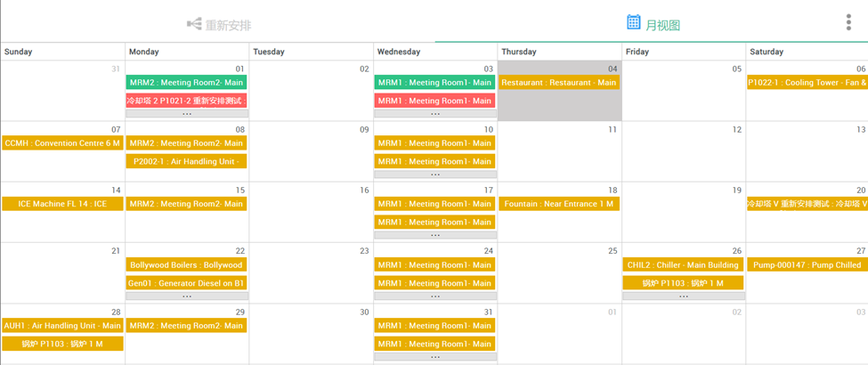Open P2002-1 Air Handling Unit event

(187, 162)
